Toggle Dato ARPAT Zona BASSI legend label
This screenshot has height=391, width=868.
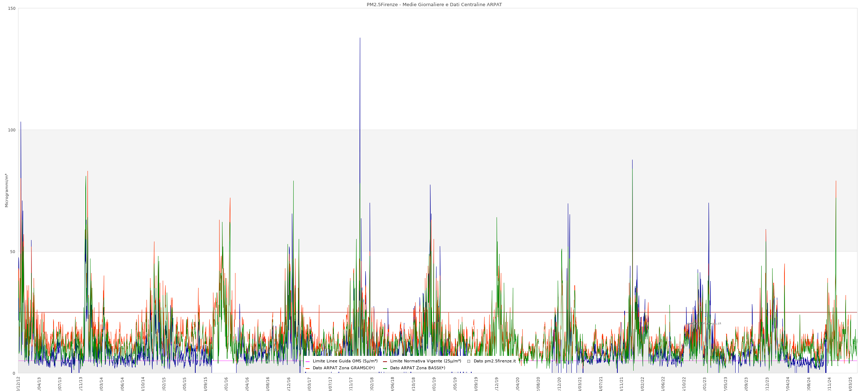click(417, 368)
